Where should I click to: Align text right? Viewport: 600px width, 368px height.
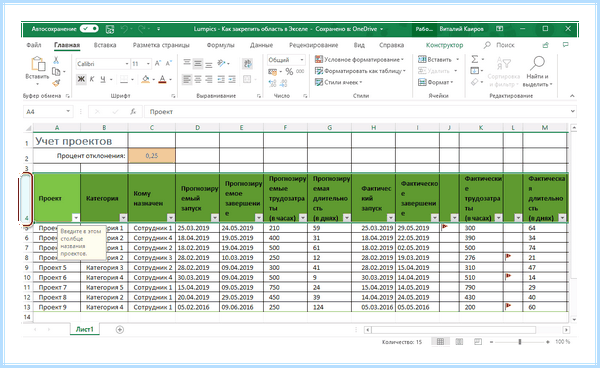[209, 79]
